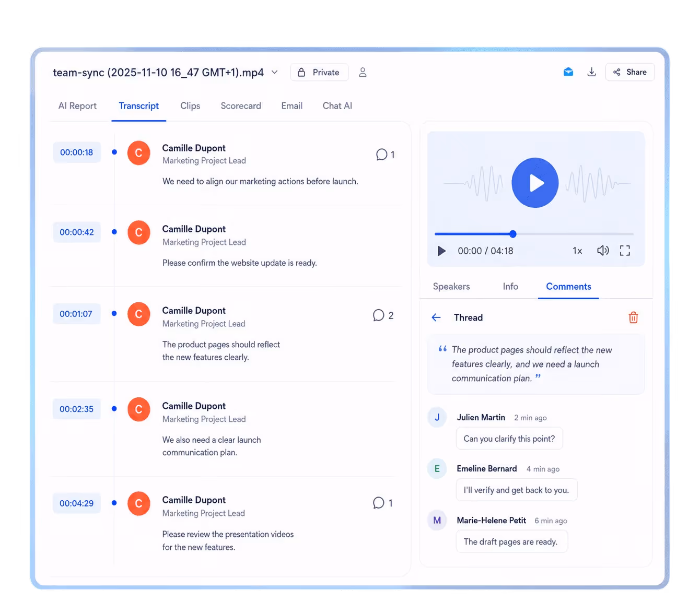The height and width of the screenshot is (613, 700).
Task: Open the Clips tab
Action: 190,105
